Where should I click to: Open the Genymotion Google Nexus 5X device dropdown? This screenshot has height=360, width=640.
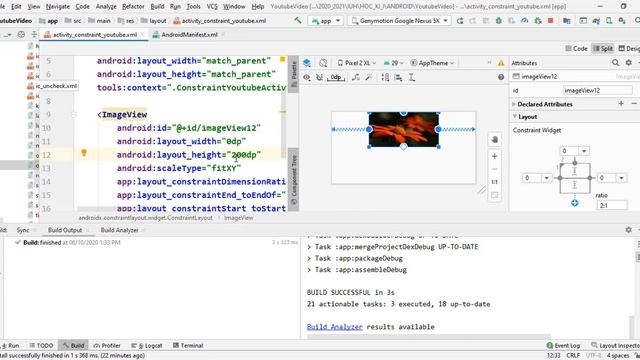pos(399,20)
